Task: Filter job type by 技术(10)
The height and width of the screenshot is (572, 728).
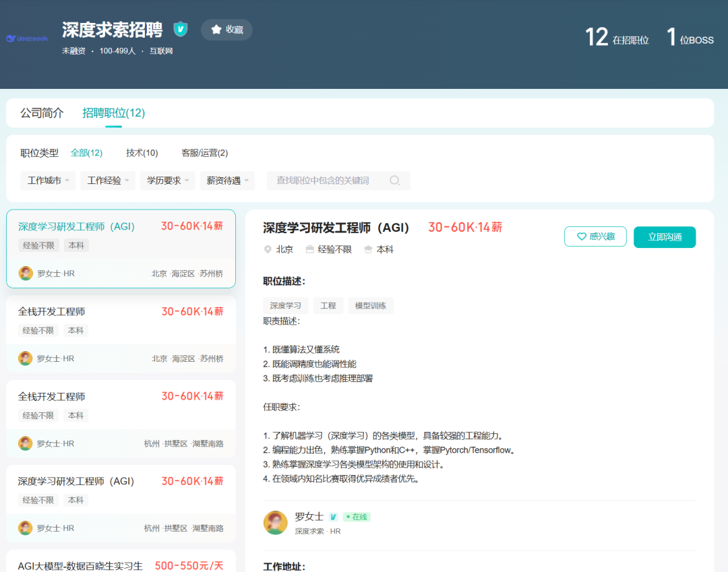Action: (142, 153)
